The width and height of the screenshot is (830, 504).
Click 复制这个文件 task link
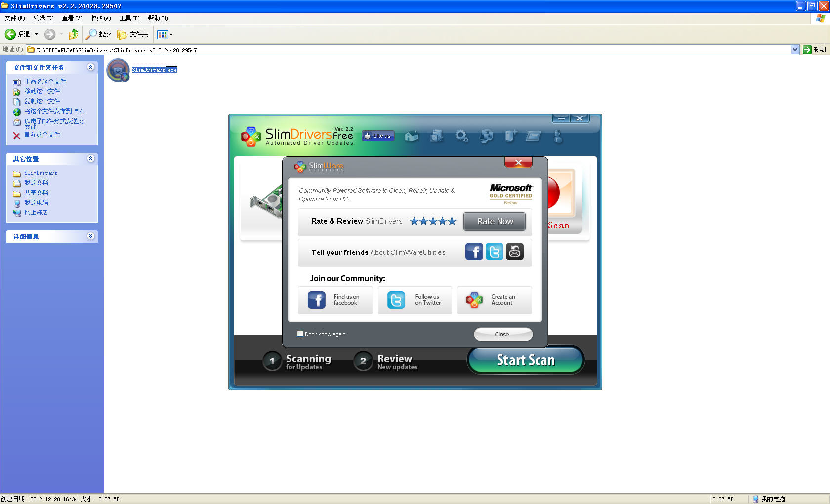(42, 101)
